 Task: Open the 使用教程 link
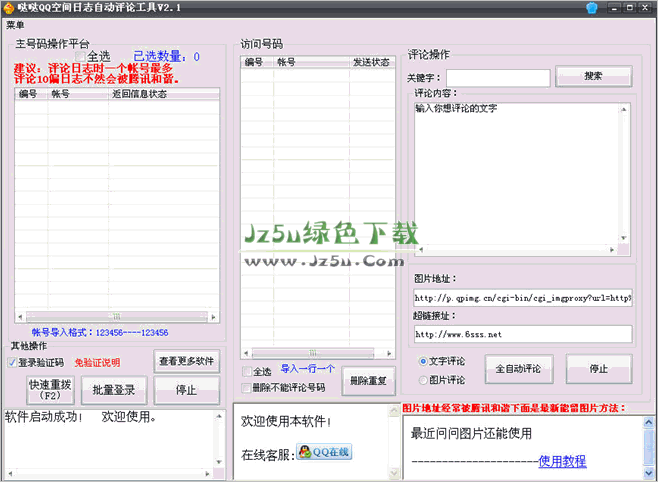pyautogui.click(x=562, y=461)
